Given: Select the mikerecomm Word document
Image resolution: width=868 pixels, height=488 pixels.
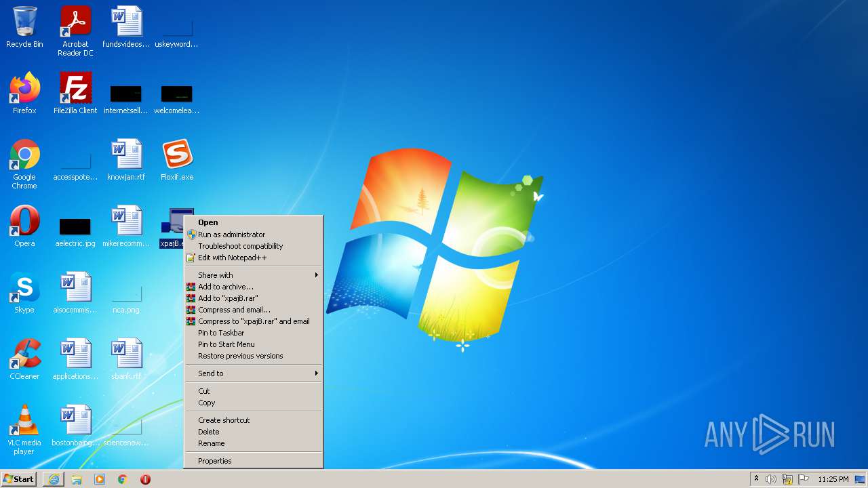Looking at the screenshot, I should click(126, 226).
